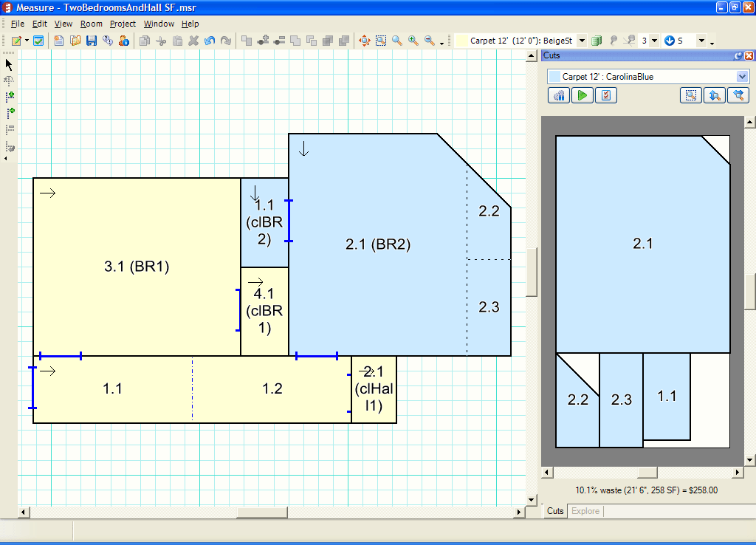Open the direction 'S' dropdown
This screenshot has height=545, width=756.
point(701,41)
